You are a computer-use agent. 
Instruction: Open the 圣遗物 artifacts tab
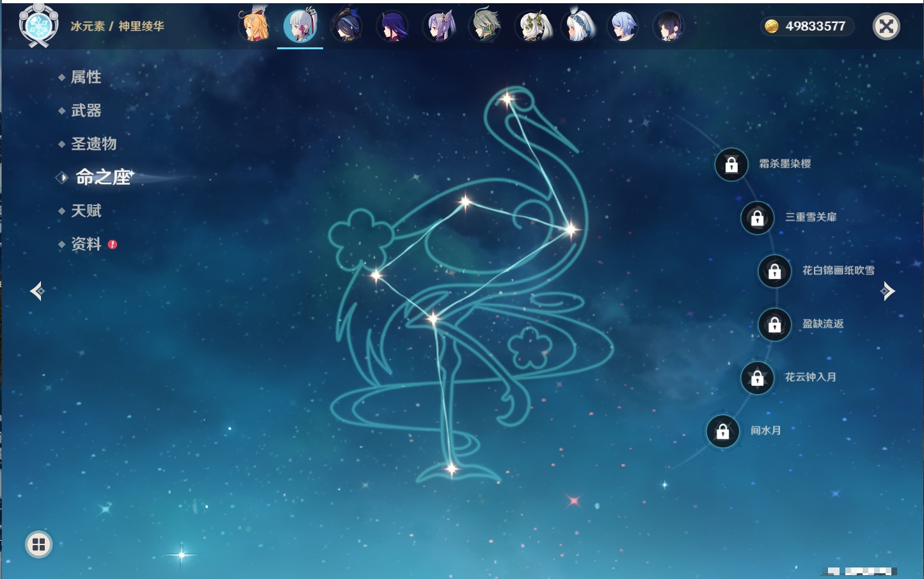93,144
